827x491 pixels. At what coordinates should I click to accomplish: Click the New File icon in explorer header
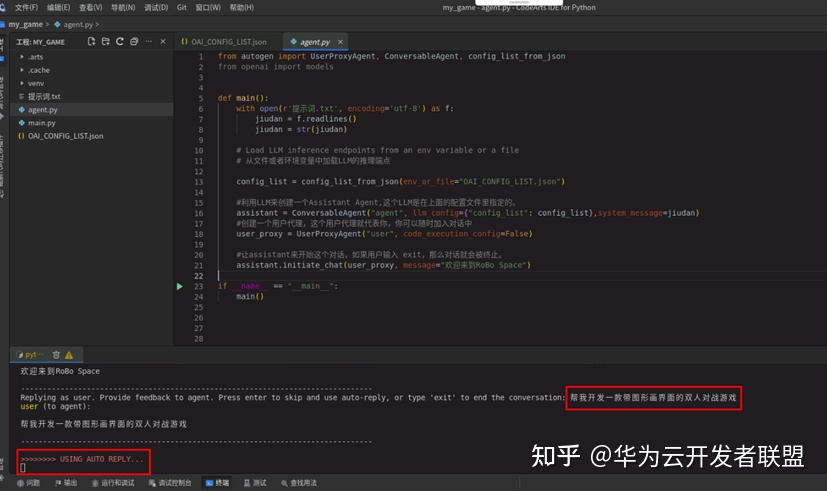point(92,42)
